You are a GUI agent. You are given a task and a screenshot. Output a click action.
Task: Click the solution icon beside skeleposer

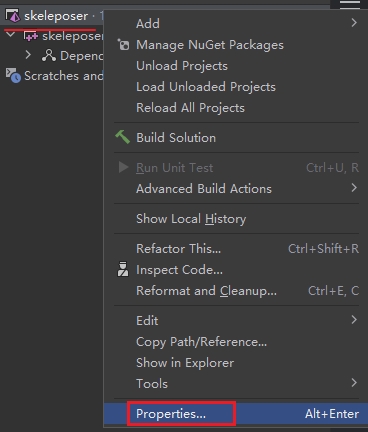click(13, 16)
